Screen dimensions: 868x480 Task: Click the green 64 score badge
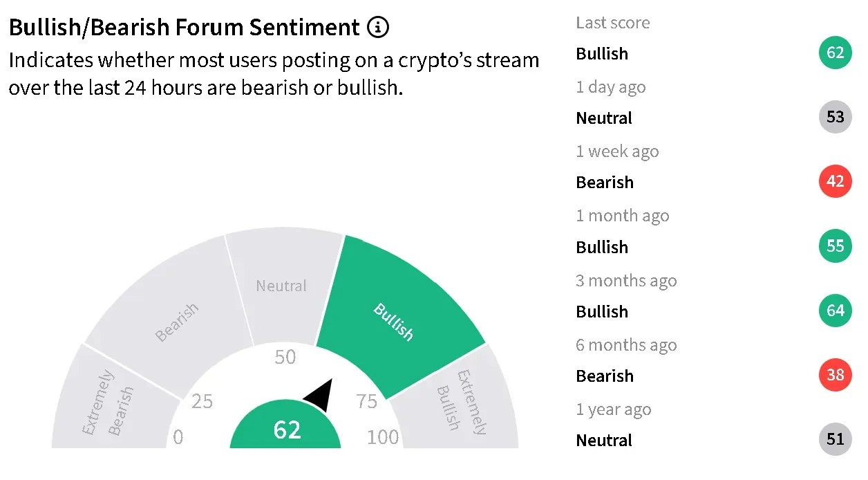pos(836,311)
